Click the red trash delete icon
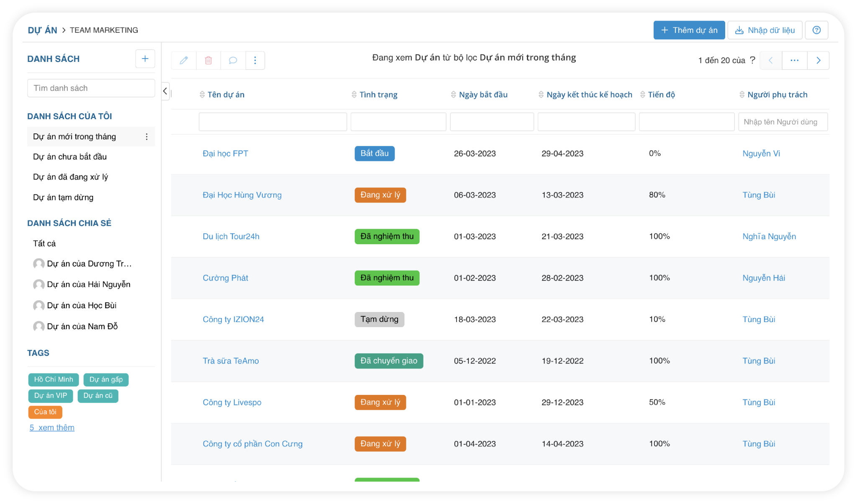857x504 pixels. coord(208,60)
